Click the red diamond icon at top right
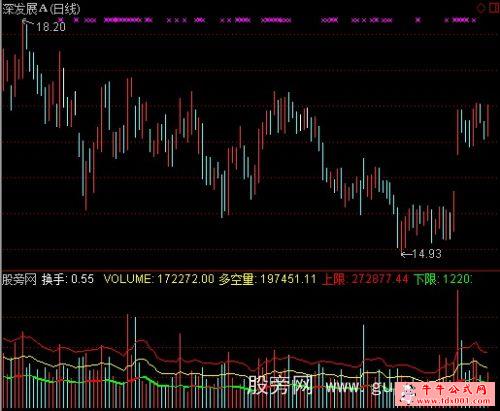This screenshot has width=500, height=411. click(481, 7)
